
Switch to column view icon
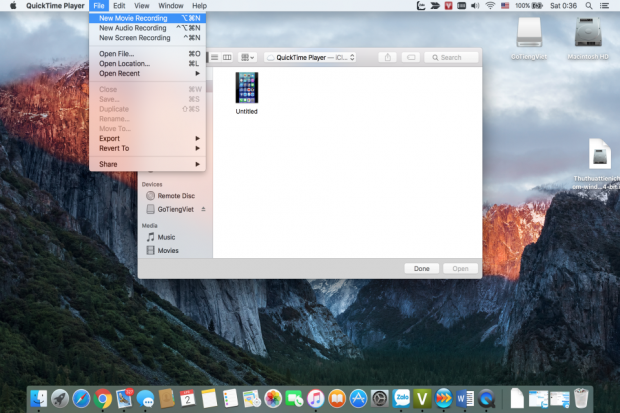(227, 57)
